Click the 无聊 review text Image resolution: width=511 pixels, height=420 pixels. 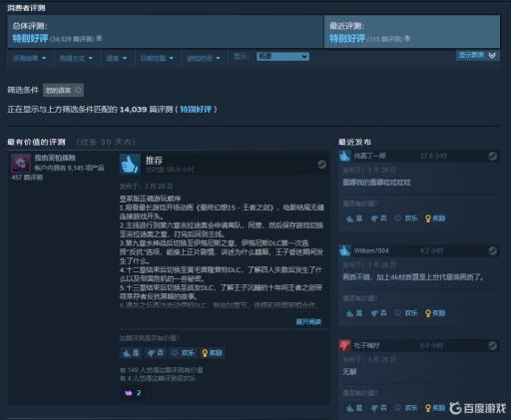click(349, 371)
